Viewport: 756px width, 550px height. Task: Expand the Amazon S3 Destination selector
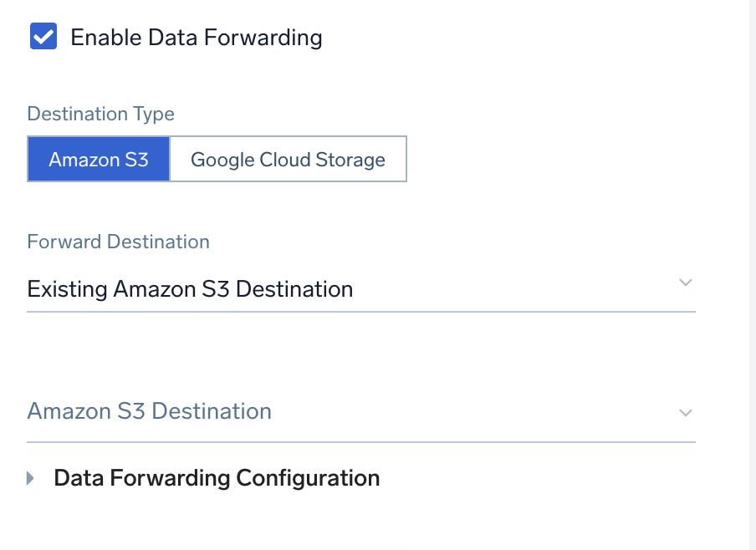(x=360, y=411)
